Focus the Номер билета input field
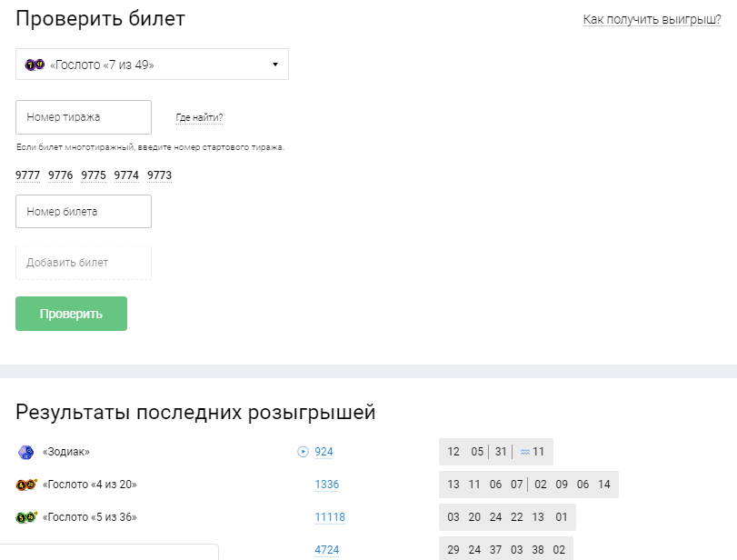The width and height of the screenshot is (737, 560). click(84, 212)
